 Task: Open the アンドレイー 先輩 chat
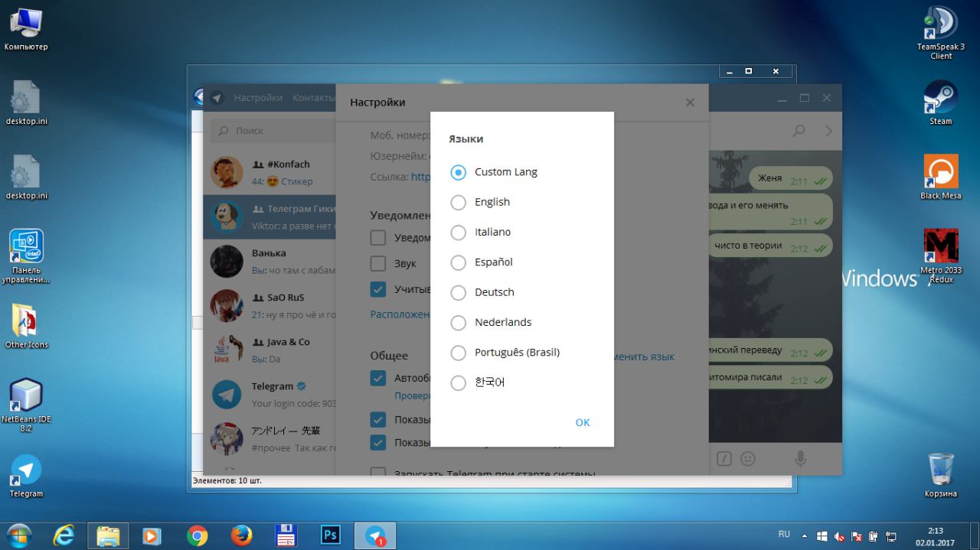269,439
